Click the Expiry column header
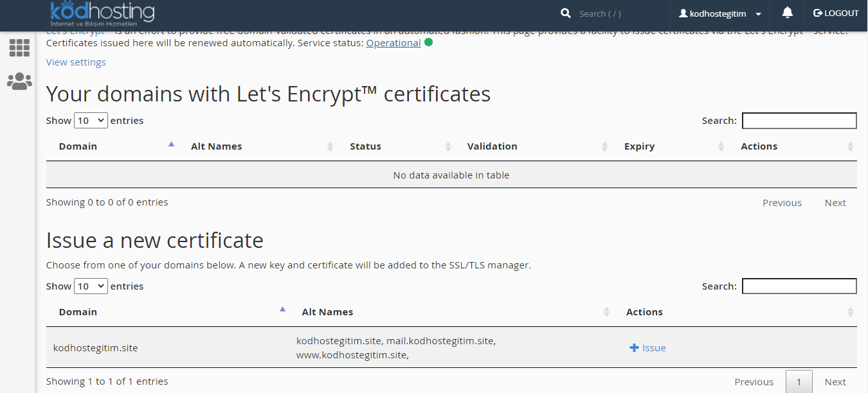 pos(639,146)
